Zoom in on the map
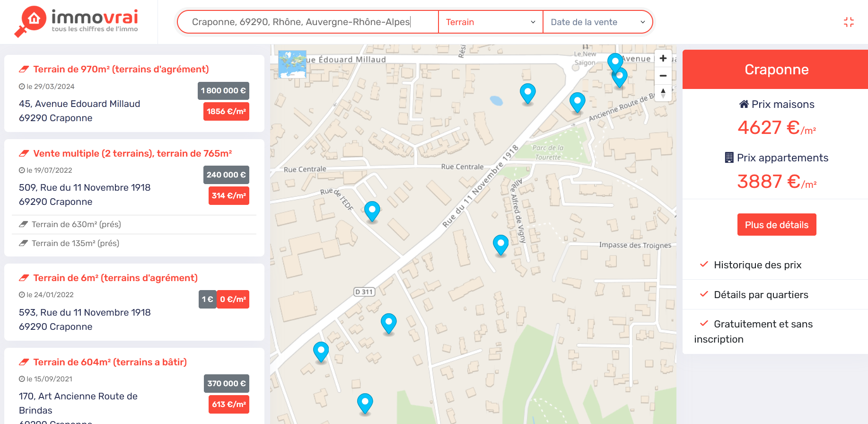The width and height of the screenshot is (868, 424). (663, 58)
